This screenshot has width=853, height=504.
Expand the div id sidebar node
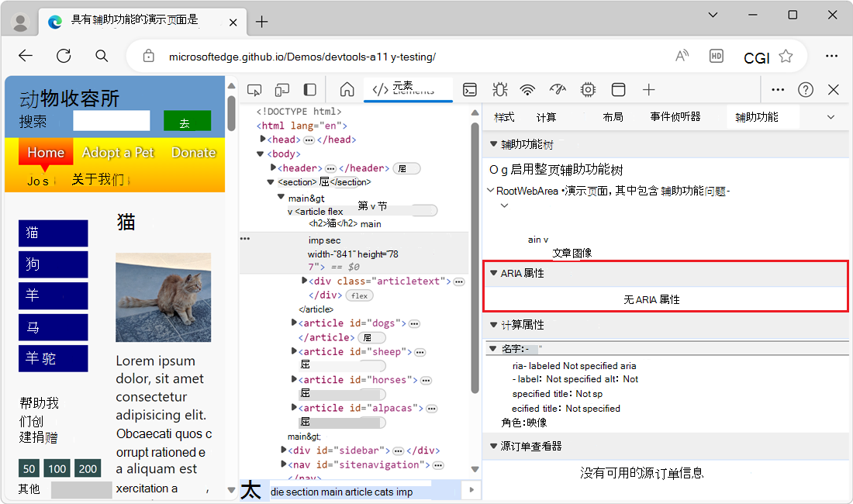[283, 450]
